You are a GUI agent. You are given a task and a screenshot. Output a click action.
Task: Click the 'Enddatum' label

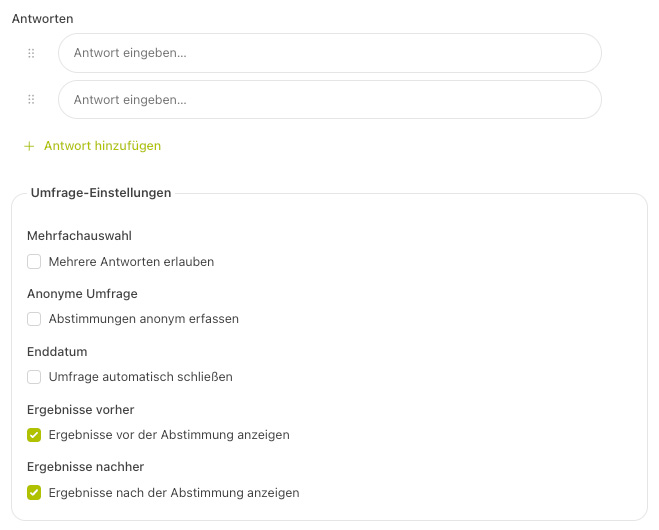coord(57,352)
